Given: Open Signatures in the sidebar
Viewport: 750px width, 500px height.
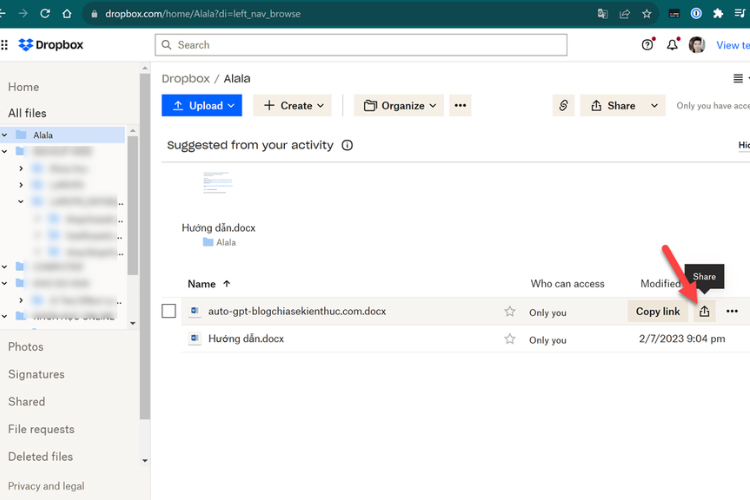Looking at the screenshot, I should pos(36,374).
